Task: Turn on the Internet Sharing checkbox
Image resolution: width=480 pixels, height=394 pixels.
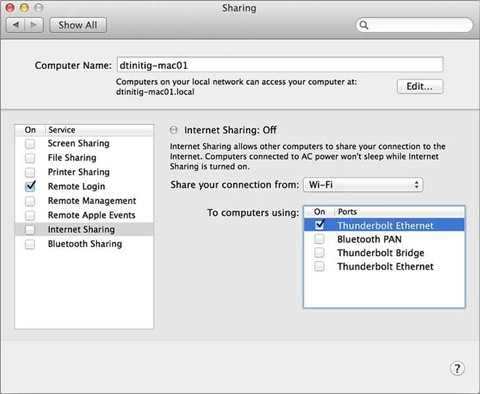Action: [30, 230]
